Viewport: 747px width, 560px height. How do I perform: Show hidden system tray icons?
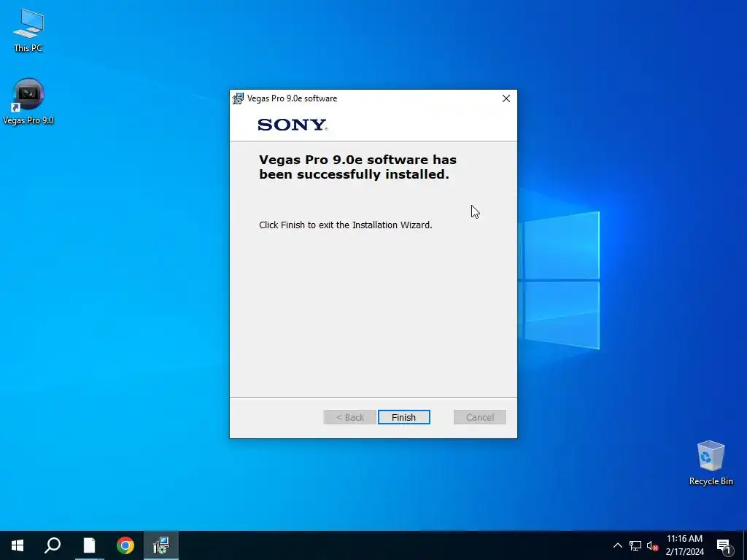tap(617, 545)
